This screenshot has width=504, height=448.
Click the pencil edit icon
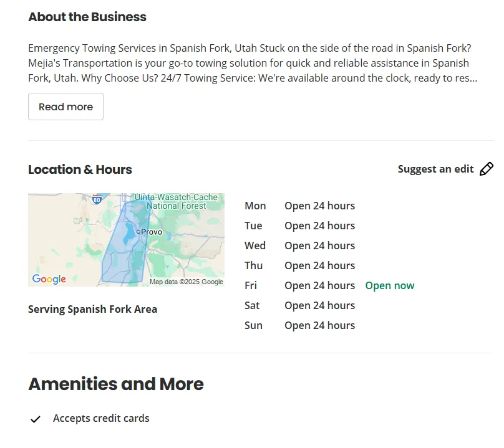(x=487, y=169)
